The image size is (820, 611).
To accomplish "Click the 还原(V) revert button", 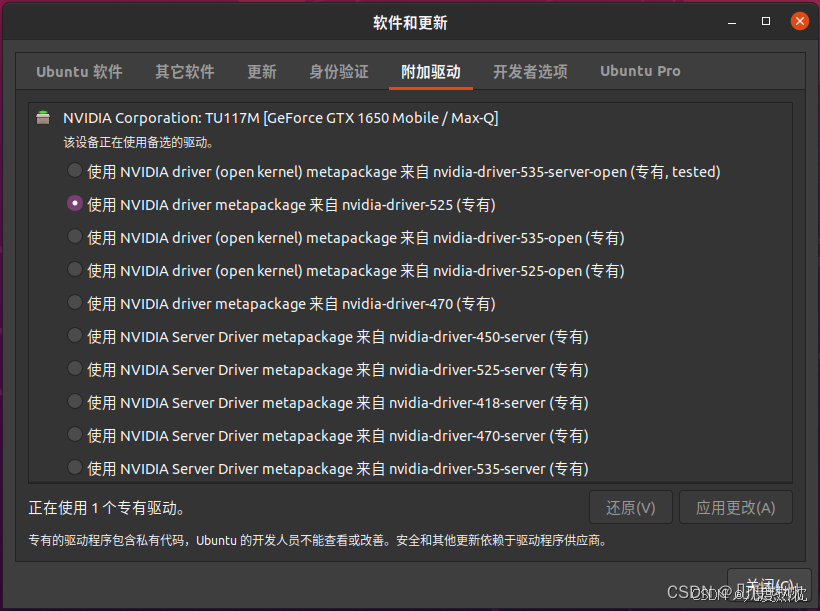I will pyautogui.click(x=631, y=507).
